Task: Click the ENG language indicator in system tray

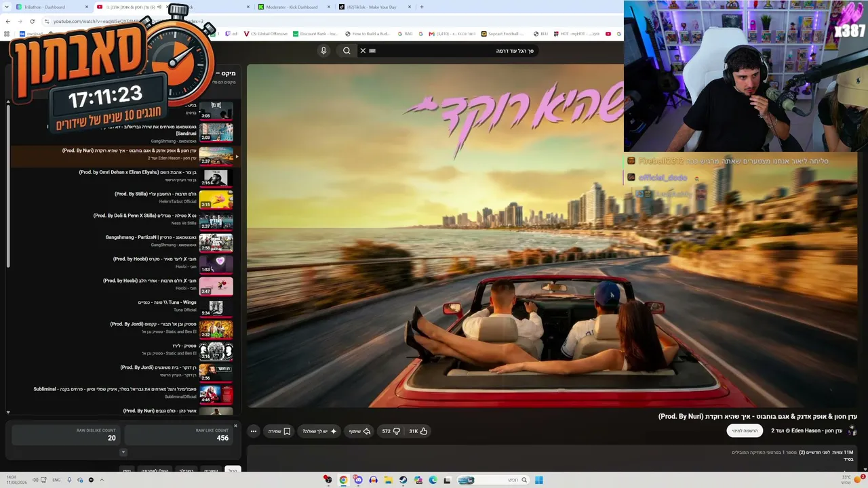Action: point(56,480)
